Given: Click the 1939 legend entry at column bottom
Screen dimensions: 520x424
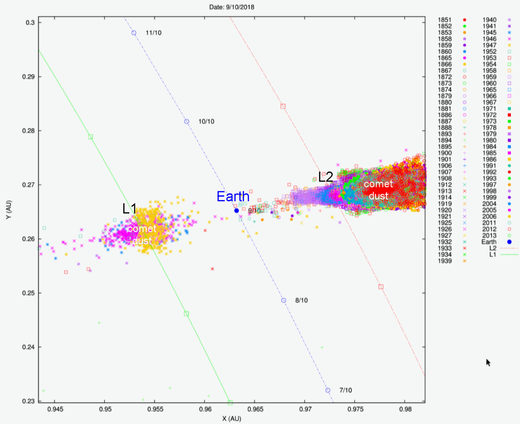Looking at the screenshot, I should (x=452, y=261).
